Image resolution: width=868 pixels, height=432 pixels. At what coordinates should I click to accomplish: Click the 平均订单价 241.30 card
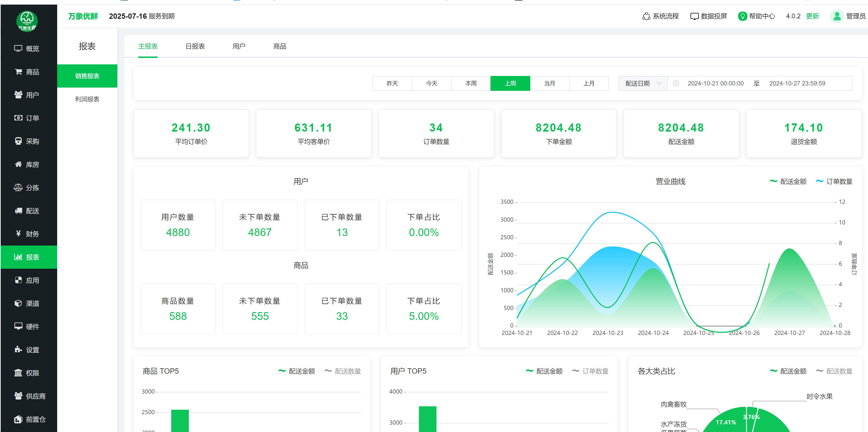[191, 133]
